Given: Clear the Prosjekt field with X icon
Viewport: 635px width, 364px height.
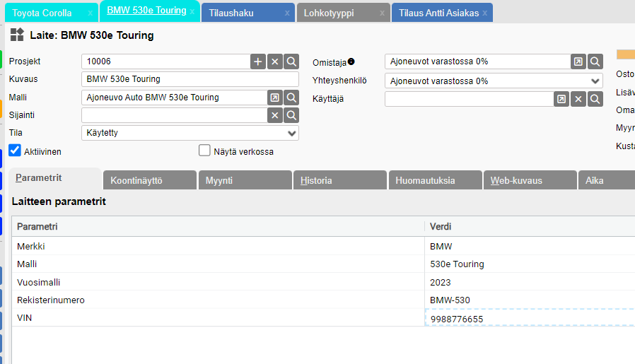Looking at the screenshot, I should (275, 61).
